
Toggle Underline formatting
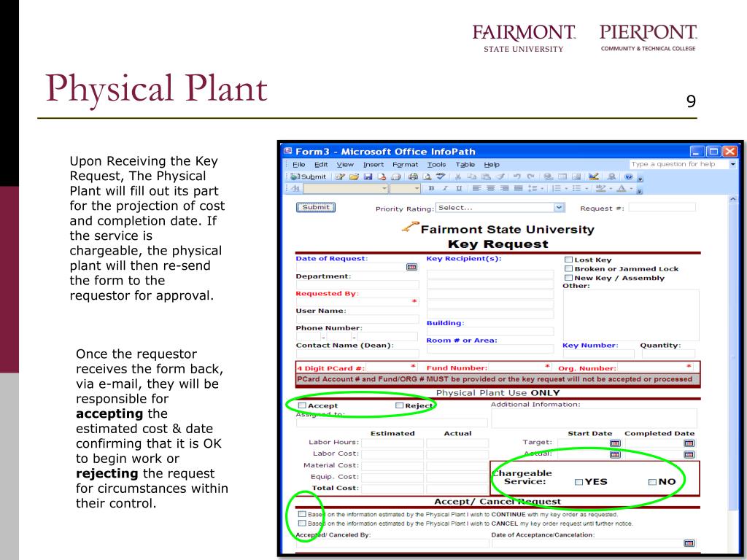[x=459, y=188]
